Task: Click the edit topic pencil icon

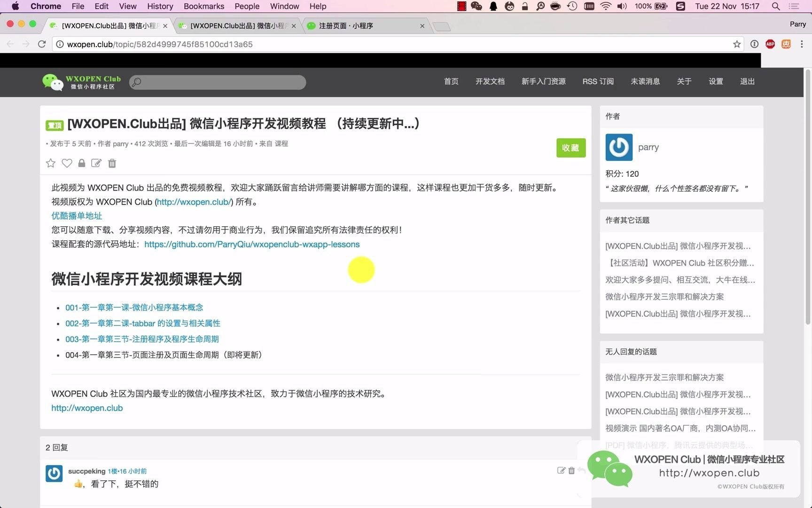Action: tap(96, 163)
